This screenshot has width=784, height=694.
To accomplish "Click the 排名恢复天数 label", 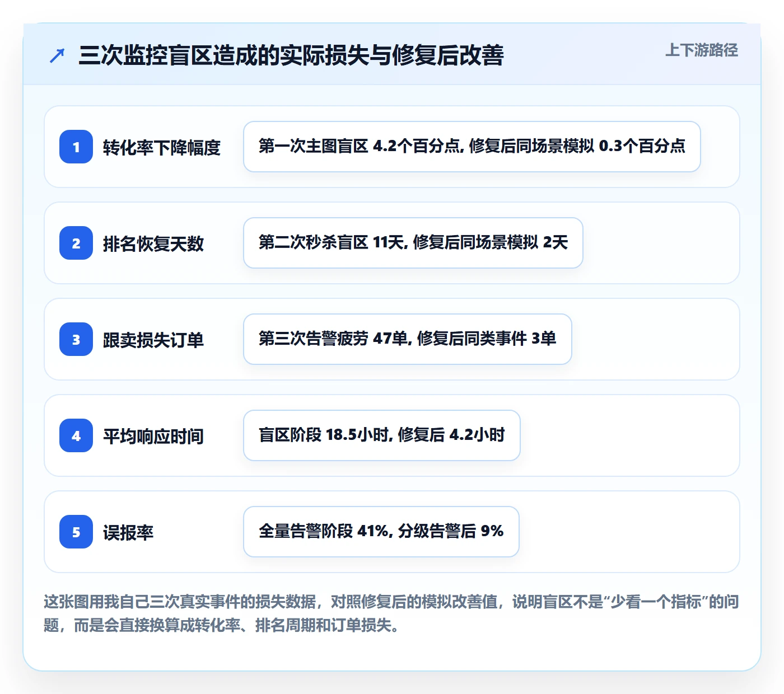I will 153,243.
